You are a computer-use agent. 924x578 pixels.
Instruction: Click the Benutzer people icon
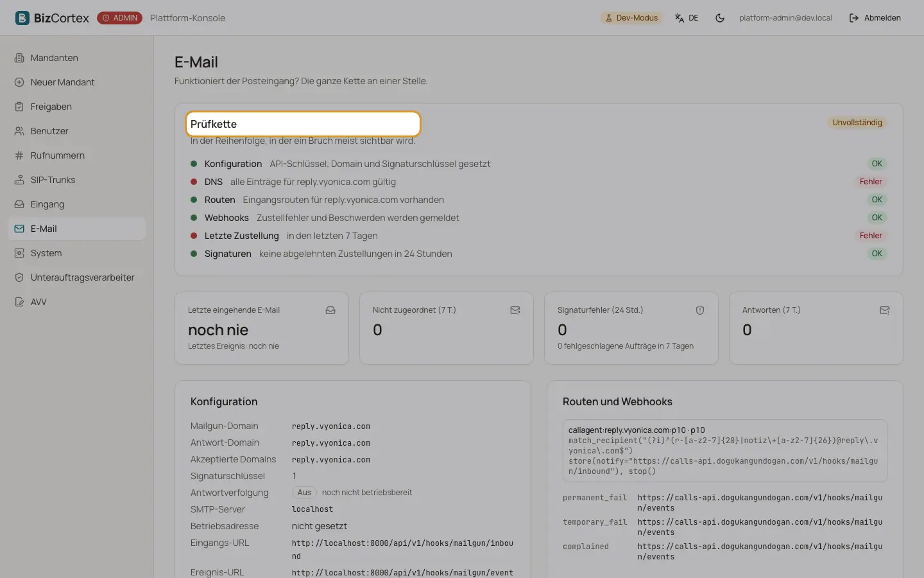tap(19, 131)
